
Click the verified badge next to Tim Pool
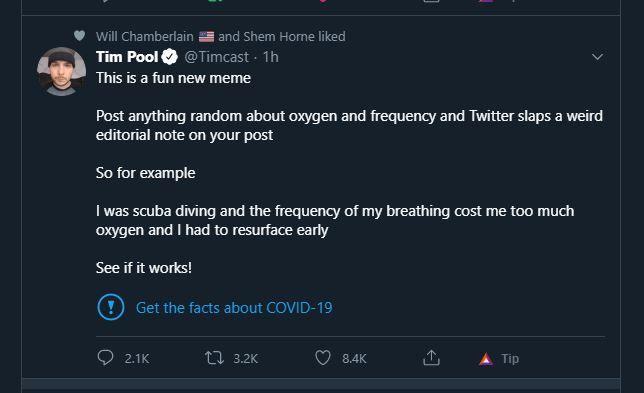coord(169,57)
